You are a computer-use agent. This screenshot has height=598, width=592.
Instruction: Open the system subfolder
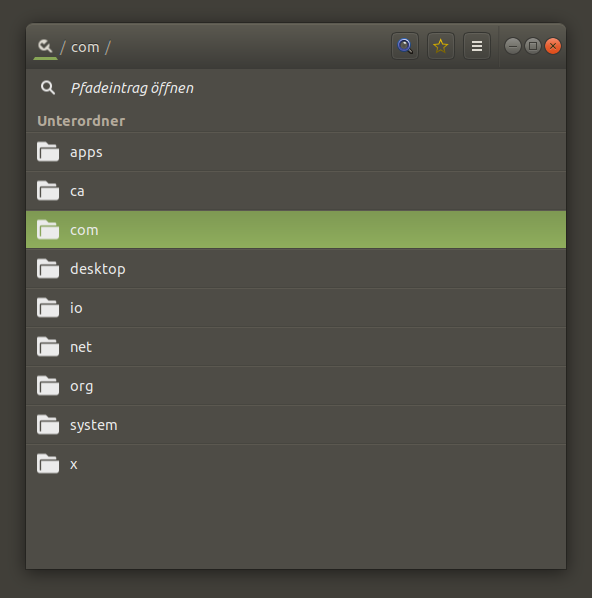296,425
